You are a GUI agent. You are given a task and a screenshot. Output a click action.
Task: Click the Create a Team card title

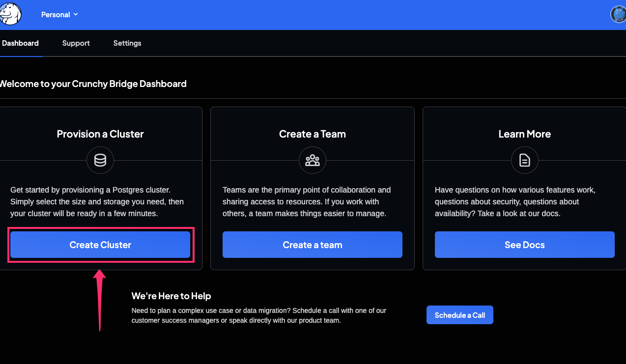(313, 134)
